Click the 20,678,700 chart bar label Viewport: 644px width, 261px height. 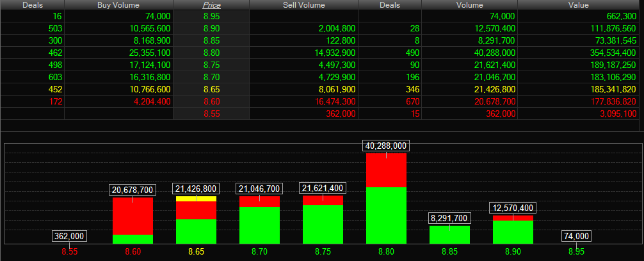(x=133, y=190)
